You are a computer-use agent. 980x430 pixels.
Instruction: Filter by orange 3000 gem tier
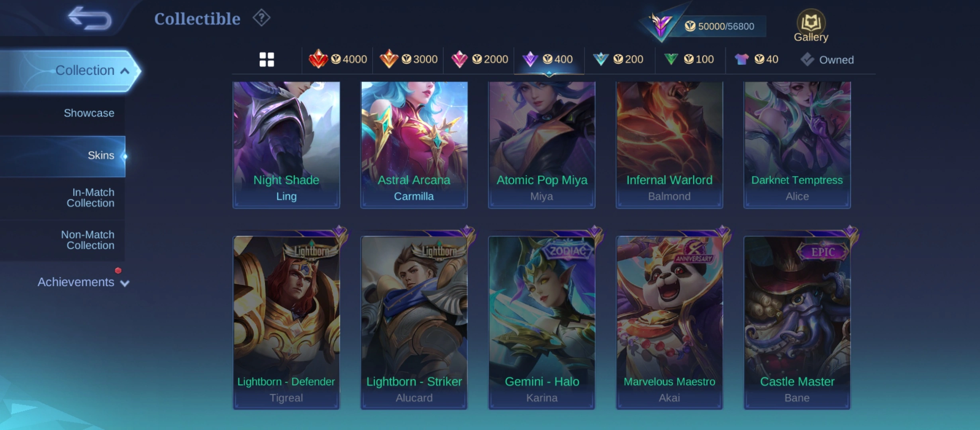click(408, 59)
